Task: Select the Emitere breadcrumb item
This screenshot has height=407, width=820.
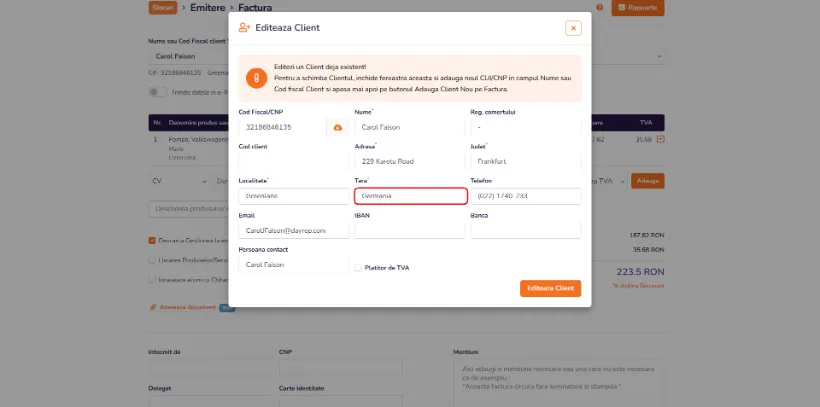Action: (x=208, y=8)
